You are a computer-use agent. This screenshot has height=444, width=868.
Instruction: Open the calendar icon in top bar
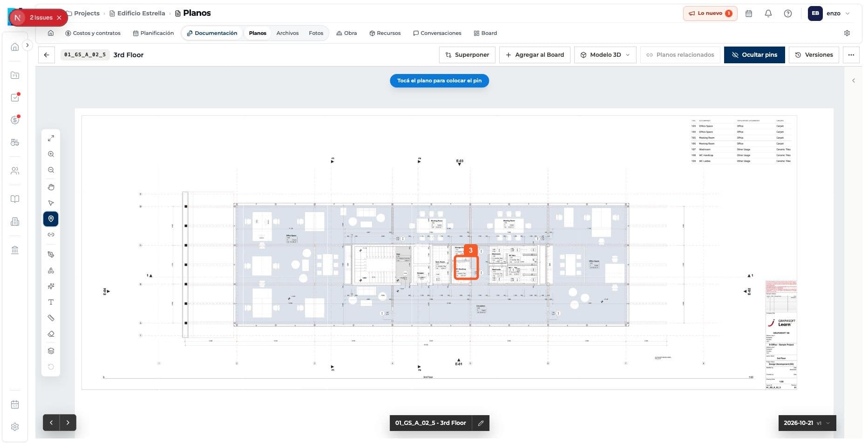tap(749, 13)
